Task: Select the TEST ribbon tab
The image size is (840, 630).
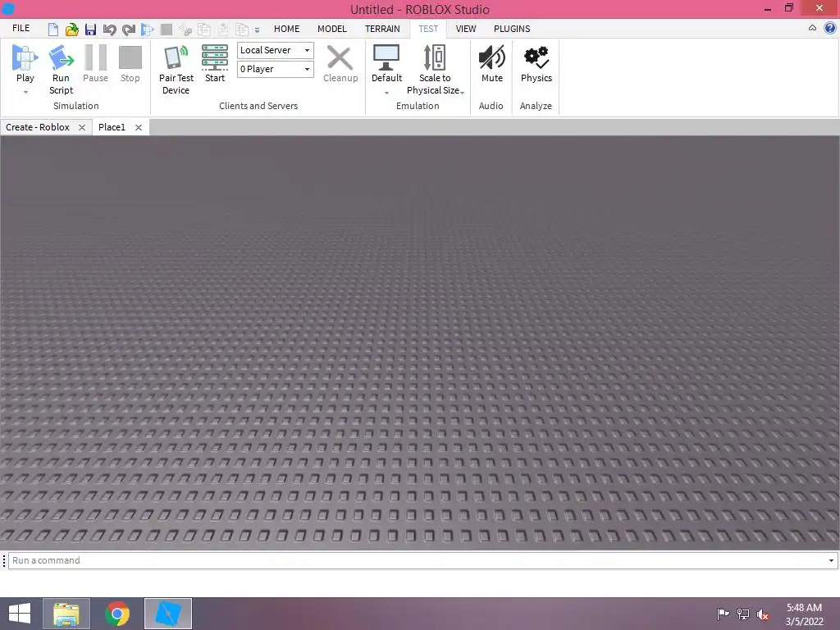Action: pyautogui.click(x=428, y=29)
